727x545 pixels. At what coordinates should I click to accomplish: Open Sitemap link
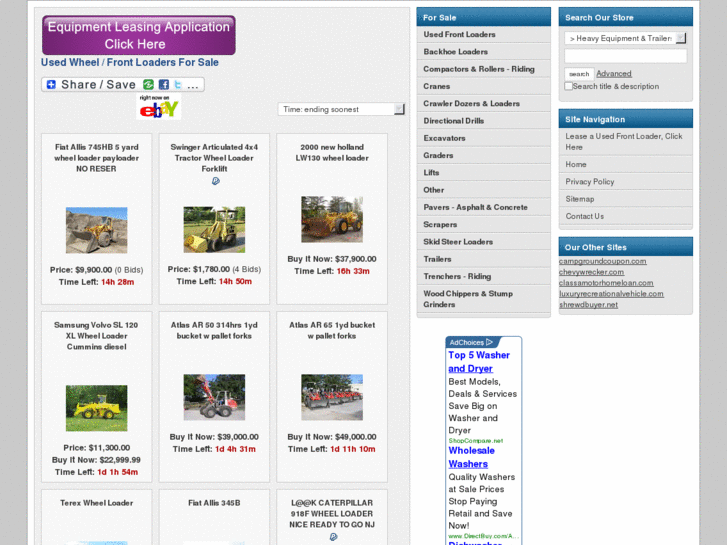point(625,199)
